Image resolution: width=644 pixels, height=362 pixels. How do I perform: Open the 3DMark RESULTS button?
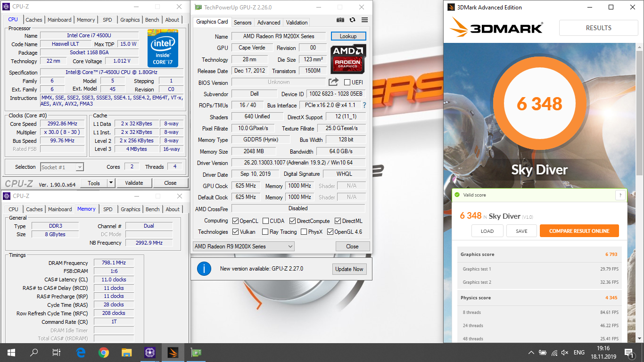tap(599, 28)
